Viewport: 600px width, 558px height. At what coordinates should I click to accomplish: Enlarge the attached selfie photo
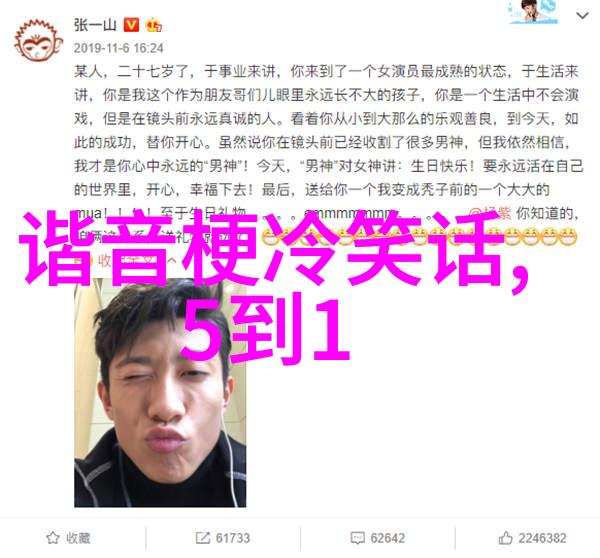click(160, 392)
